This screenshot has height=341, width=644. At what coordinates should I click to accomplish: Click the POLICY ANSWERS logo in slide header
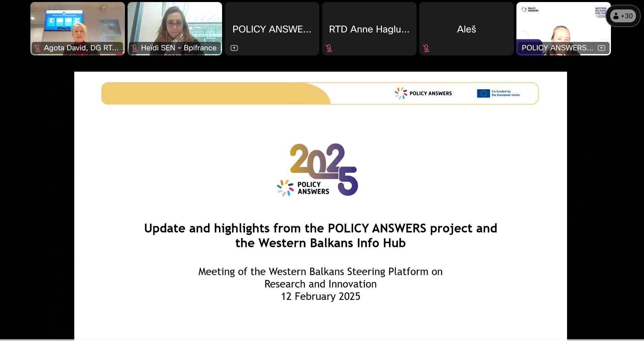tap(423, 93)
